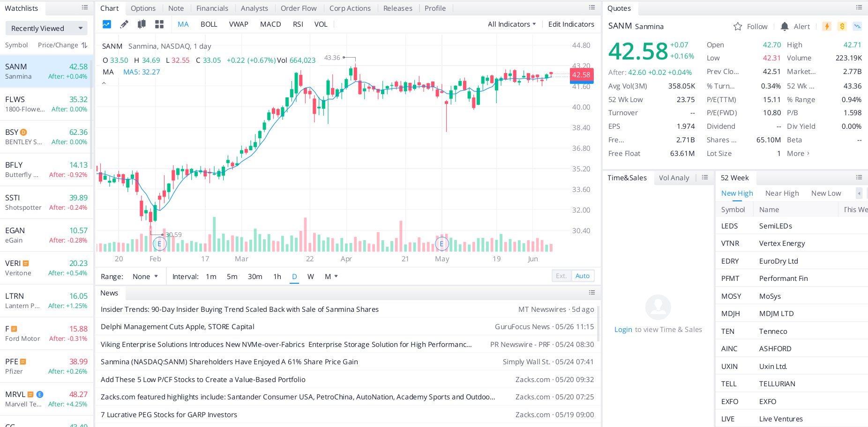Open Delphi Management Cuts Apple headline
This screenshot has height=427, width=868.
tap(177, 327)
